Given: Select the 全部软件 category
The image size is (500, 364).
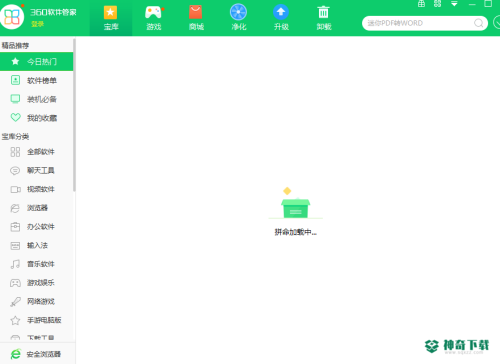Looking at the screenshot, I should (36, 152).
